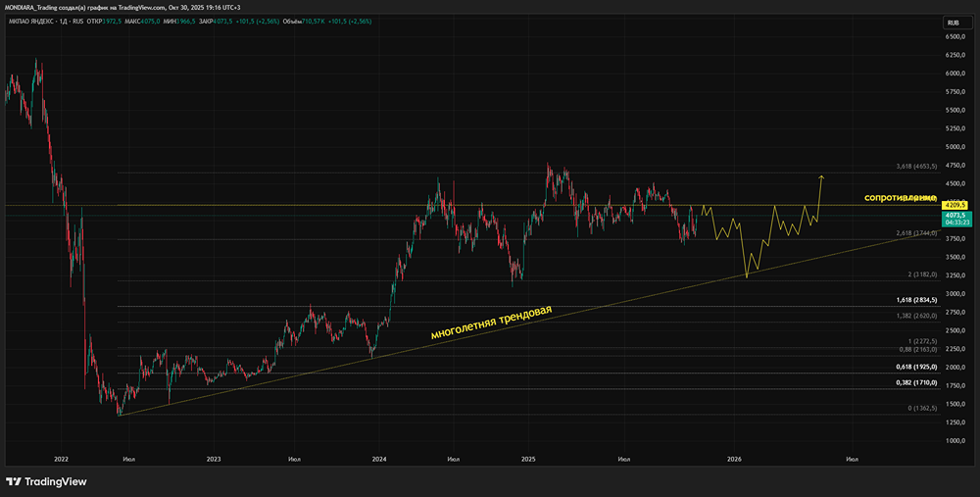
Task: Click the ЗАКР 4073,5 close value
Action: point(217,22)
